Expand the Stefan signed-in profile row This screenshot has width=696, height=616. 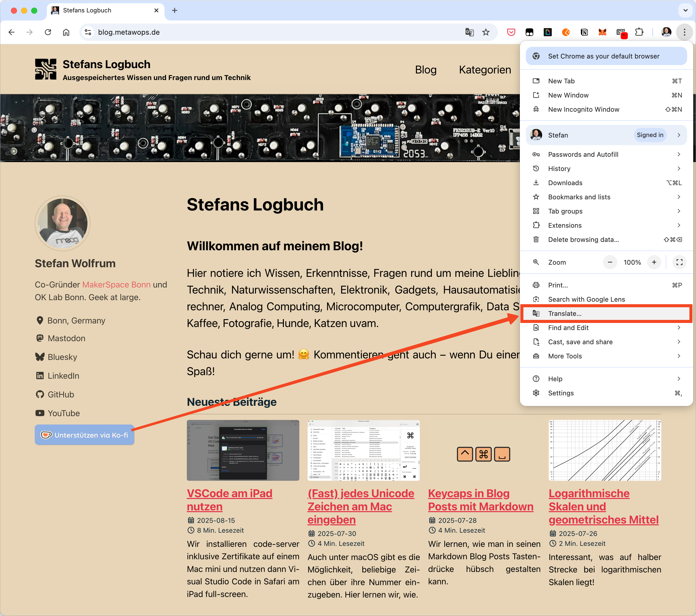(x=606, y=135)
